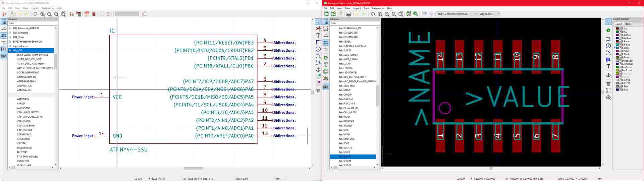Select Add Pad tool in Footprint Editor
644x181 pixels.
[608, 30]
